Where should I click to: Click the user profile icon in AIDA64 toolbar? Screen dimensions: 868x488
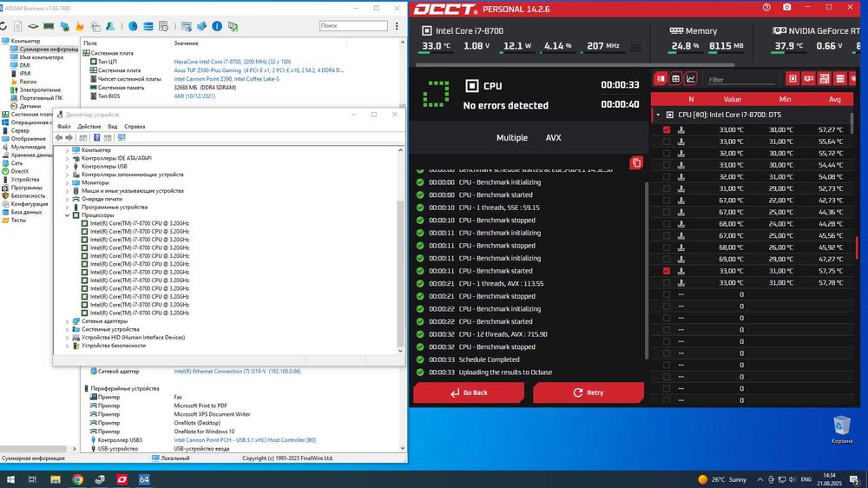pyautogui.click(x=110, y=26)
